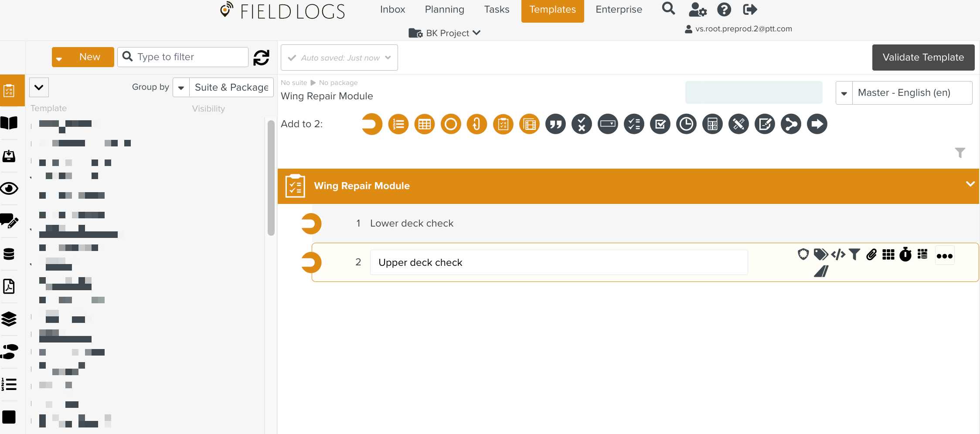Open the tags icon on Upper deck check

[820, 254]
